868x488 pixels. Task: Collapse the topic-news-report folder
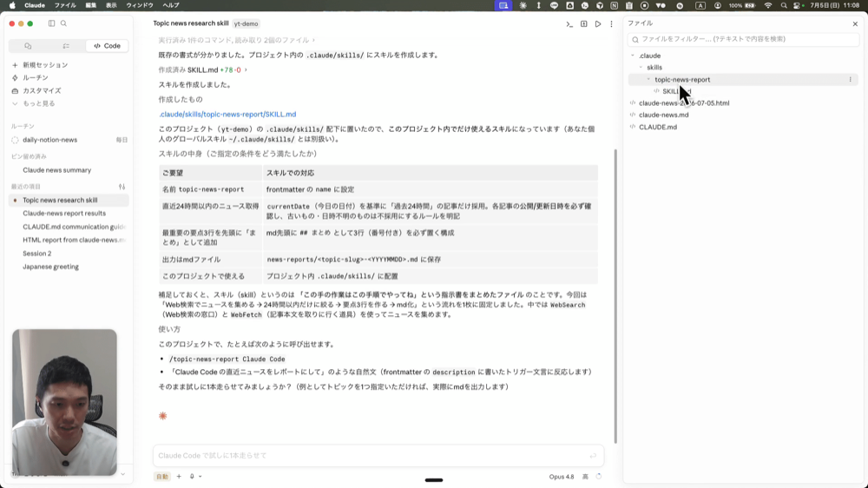coord(648,79)
